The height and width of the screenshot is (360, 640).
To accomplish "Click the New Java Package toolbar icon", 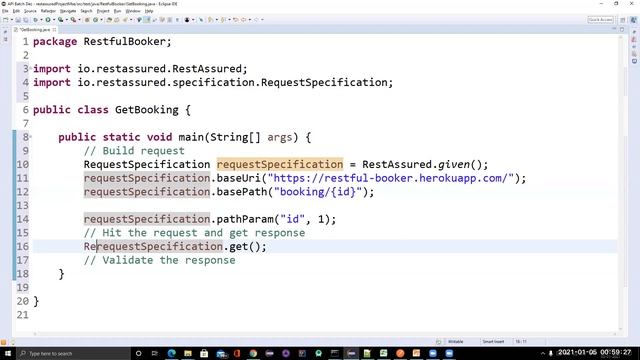I will (87, 20).
